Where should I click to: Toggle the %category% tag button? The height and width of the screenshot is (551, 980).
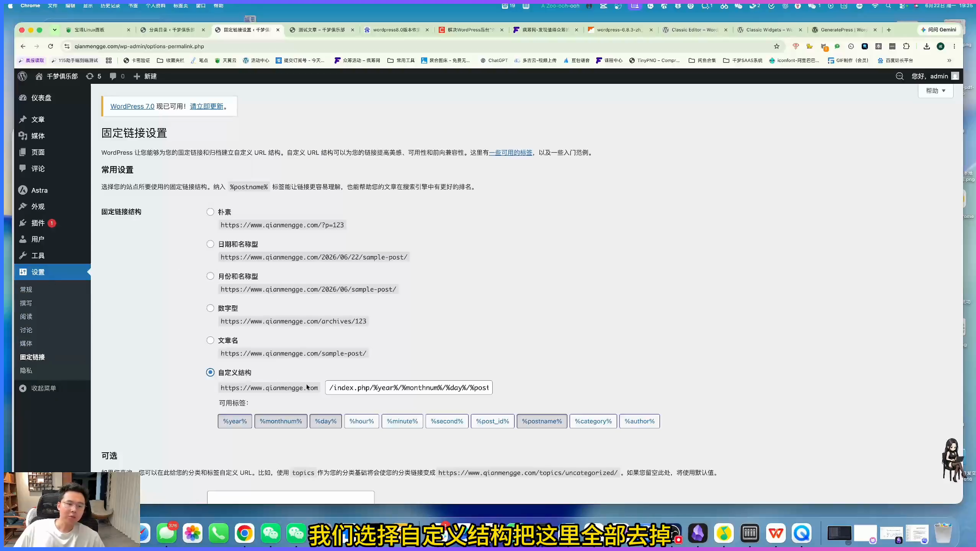point(593,421)
